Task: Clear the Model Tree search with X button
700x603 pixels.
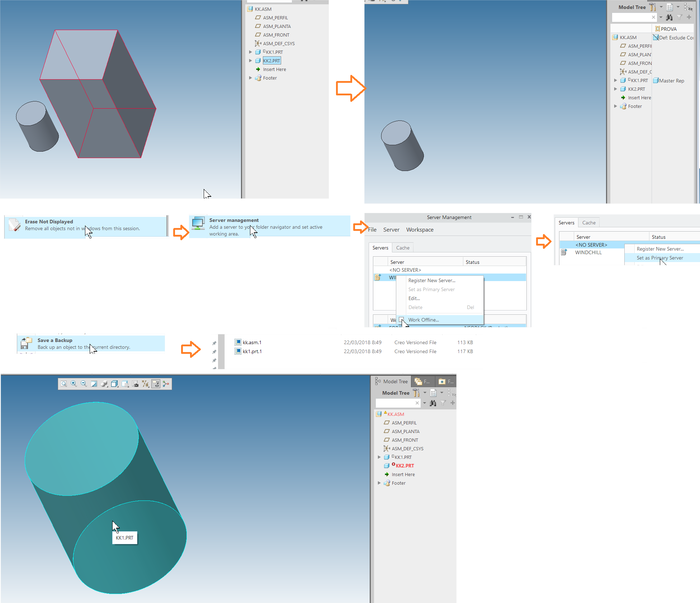Action: point(417,403)
